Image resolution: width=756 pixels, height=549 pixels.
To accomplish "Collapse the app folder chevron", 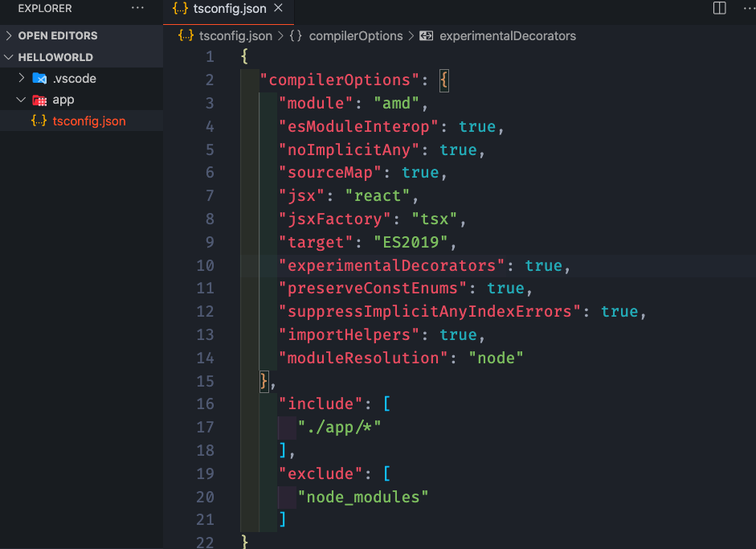I will click(x=21, y=100).
